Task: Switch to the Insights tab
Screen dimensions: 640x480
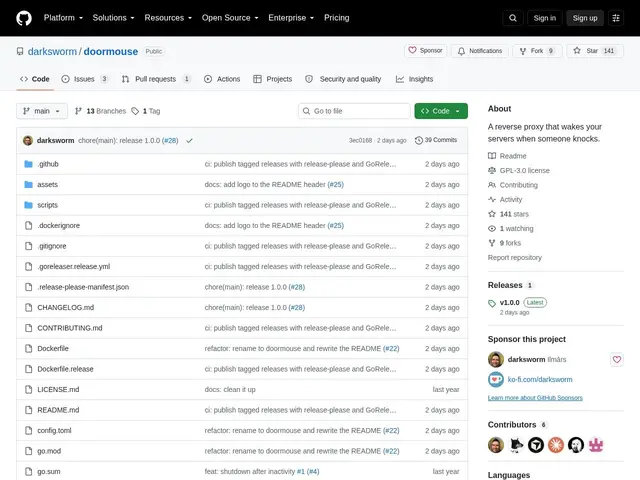Action: [414, 79]
